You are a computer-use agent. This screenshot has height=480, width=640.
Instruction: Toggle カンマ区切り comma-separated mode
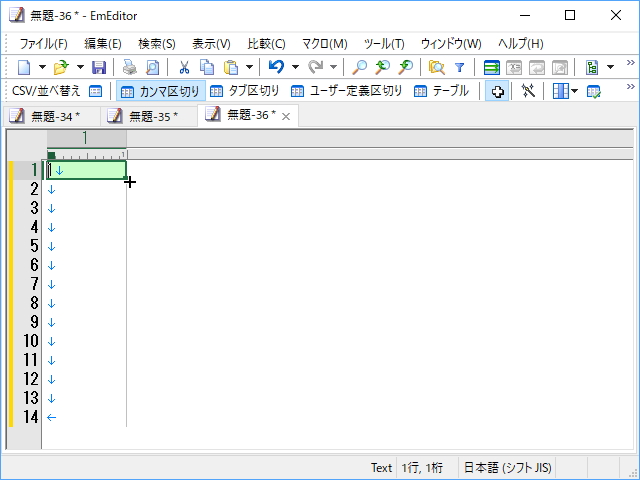(161, 91)
